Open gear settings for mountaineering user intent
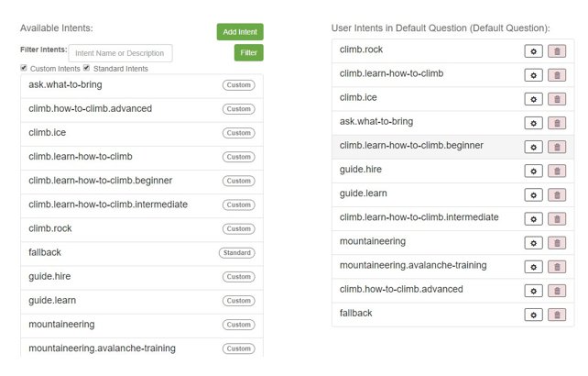 point(533,243)
